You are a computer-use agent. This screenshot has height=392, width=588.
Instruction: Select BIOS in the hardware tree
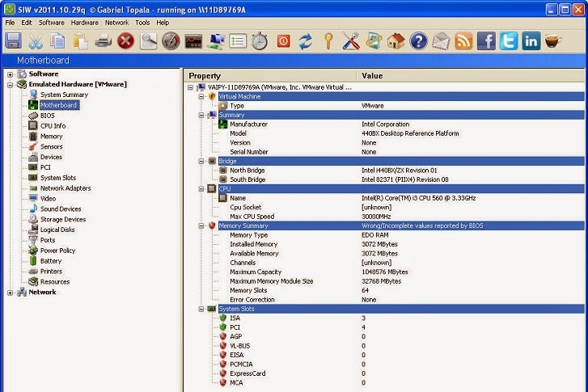click(x=47, y=116)
